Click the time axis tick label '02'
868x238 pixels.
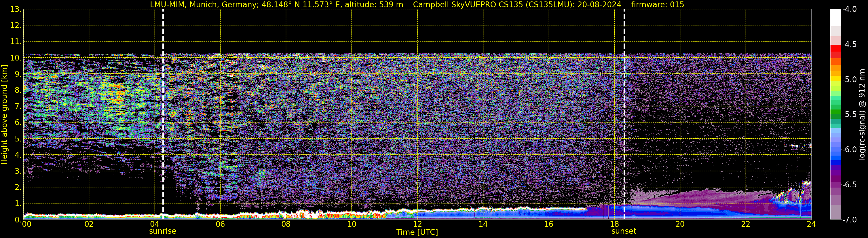[89, 224]
